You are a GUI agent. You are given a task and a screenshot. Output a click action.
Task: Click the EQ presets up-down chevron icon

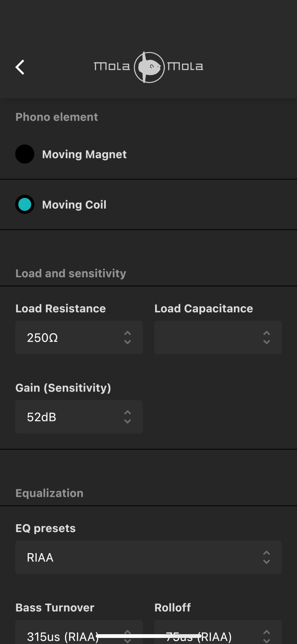click(267, 557)
